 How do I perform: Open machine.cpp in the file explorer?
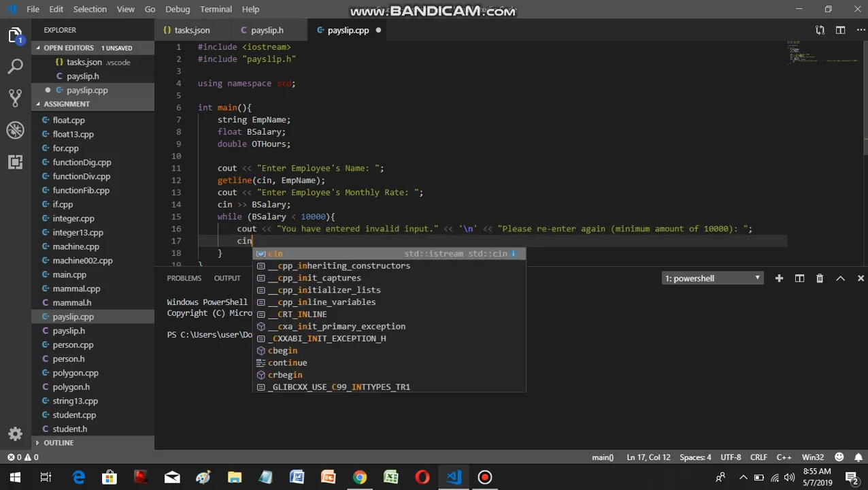pos(76,246)
